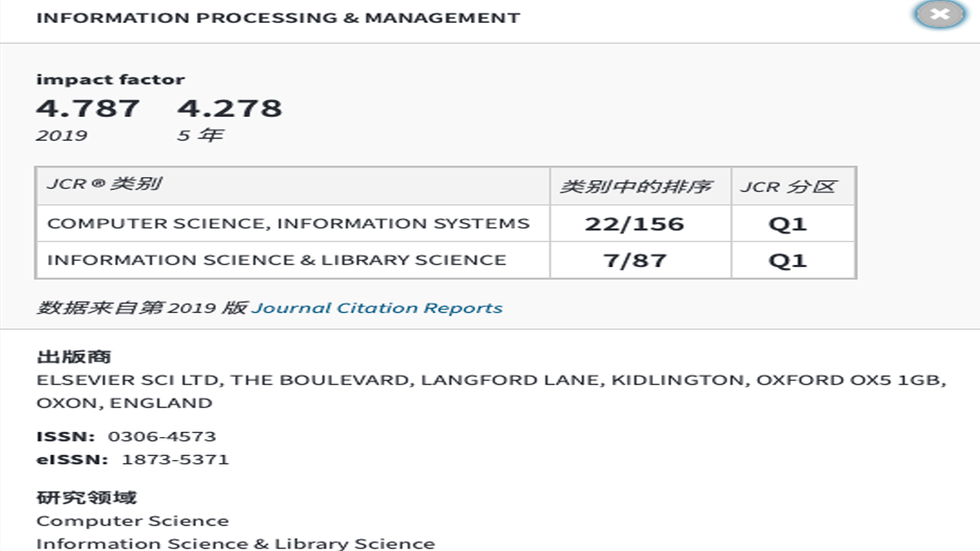Click the 出版商 heading
Image resolution: width=980 pixels, height=551 pixels.
click(x=73, y=357)
